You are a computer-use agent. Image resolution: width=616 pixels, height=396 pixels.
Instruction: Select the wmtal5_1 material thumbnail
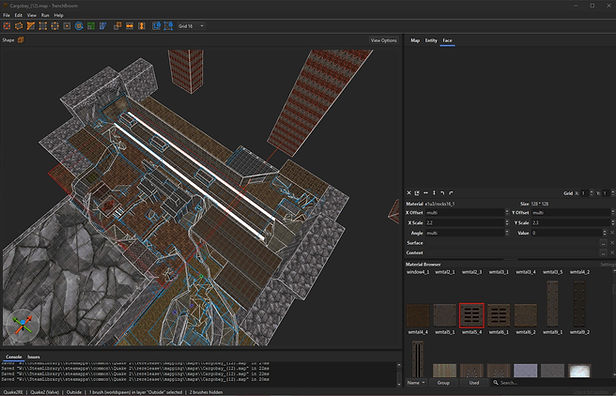click(445, 315)
